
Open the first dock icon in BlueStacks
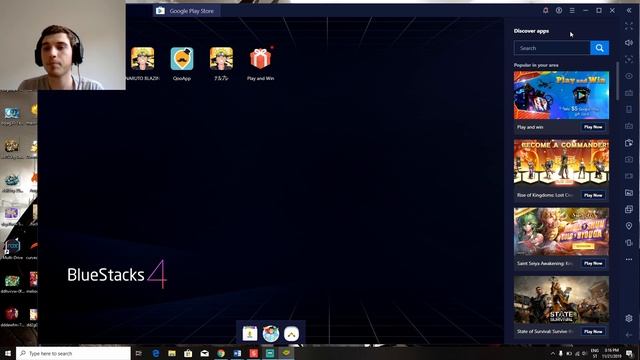coord(250,333)
